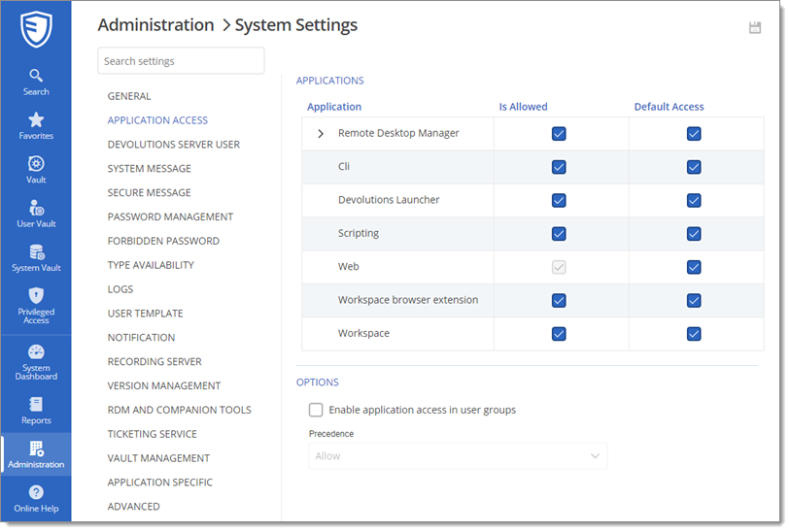The height and width of the screenshot is (532, 790).
Task: Select SECURE MESSAGE settings
Action: click(149, 193)
